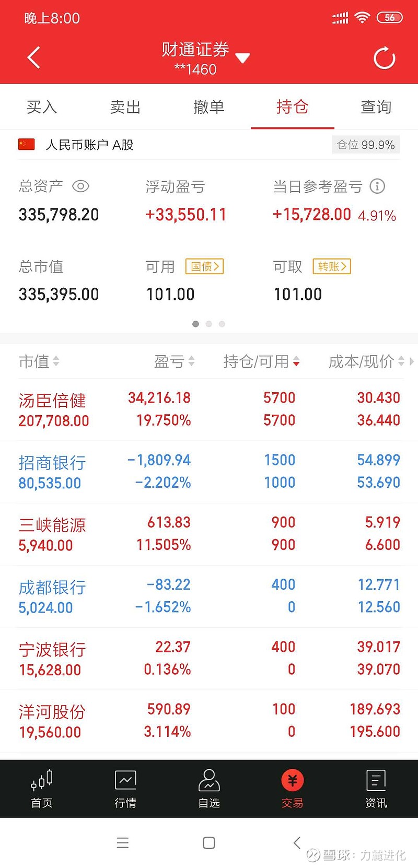
Task: Open the 资讯 news icon
Action: 376,788
